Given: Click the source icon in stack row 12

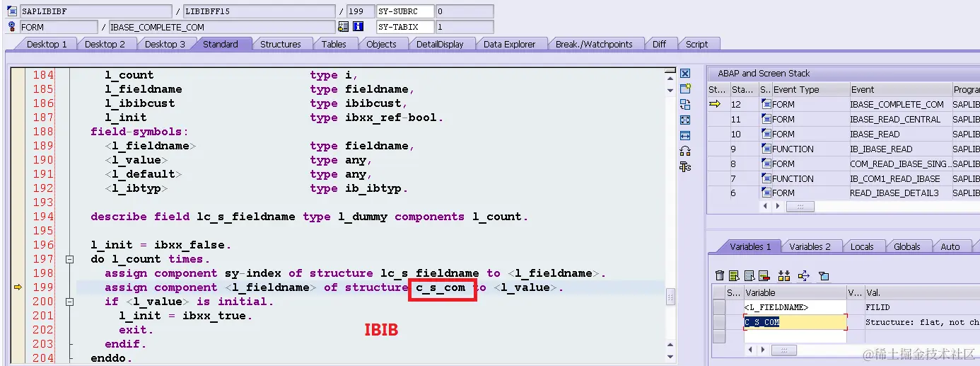Looking at the screenshot, I should tap(766, 104).
